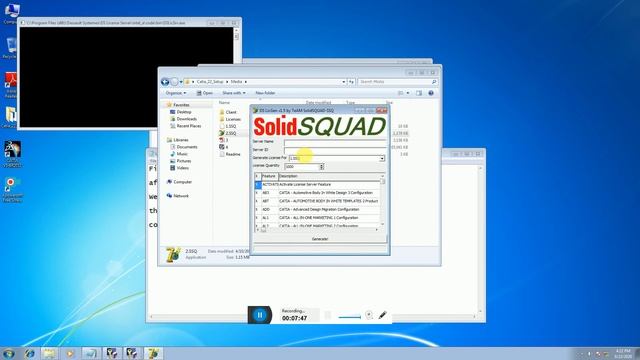Click the Description column header
Viewport: 640px width, 360px height.
pos(329,176)
